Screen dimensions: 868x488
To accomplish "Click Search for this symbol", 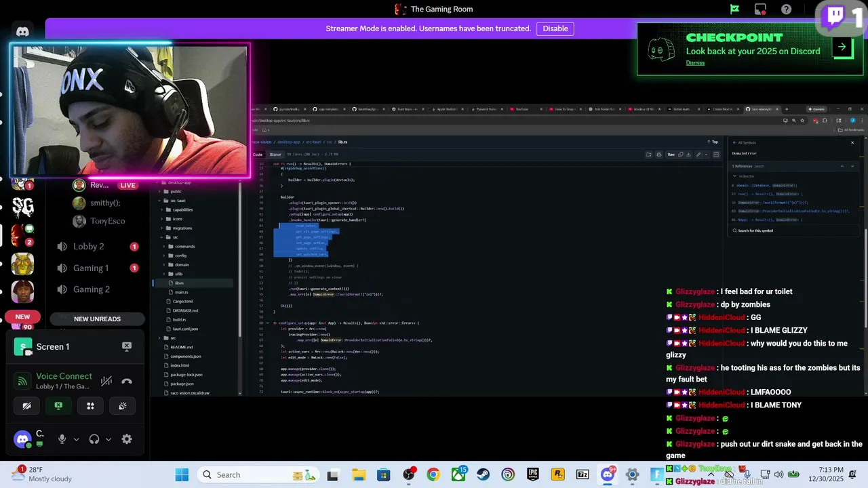I will point(753,230).
